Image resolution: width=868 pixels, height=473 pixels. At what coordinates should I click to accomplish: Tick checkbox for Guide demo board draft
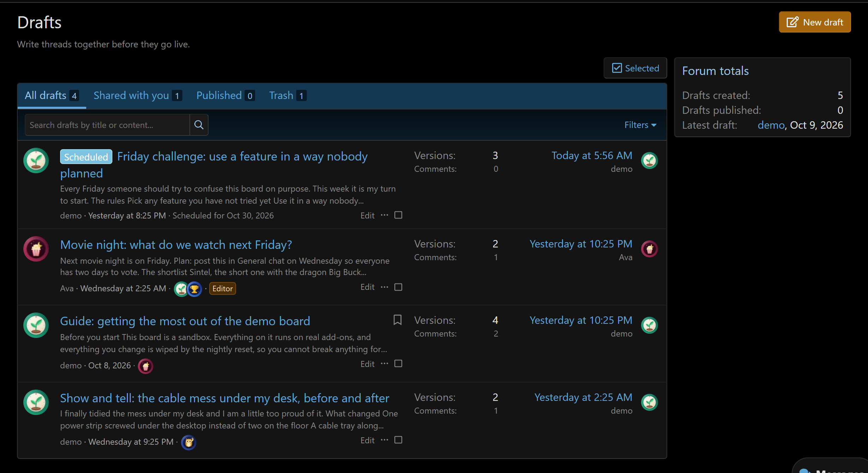[398, 363]
